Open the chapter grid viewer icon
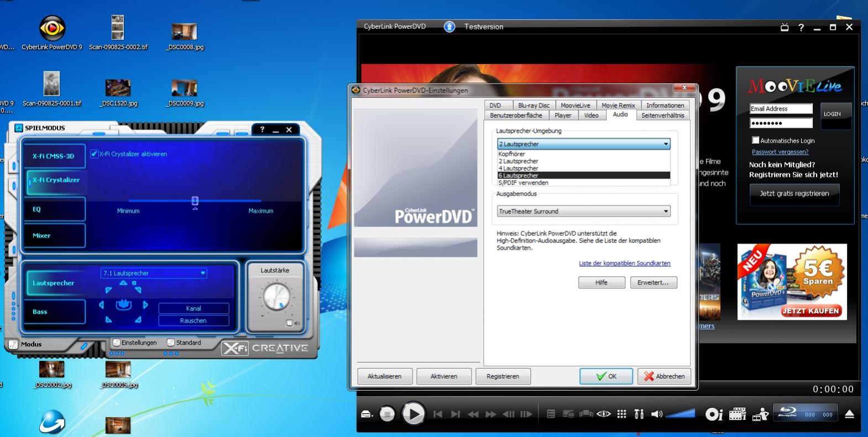 621,414
